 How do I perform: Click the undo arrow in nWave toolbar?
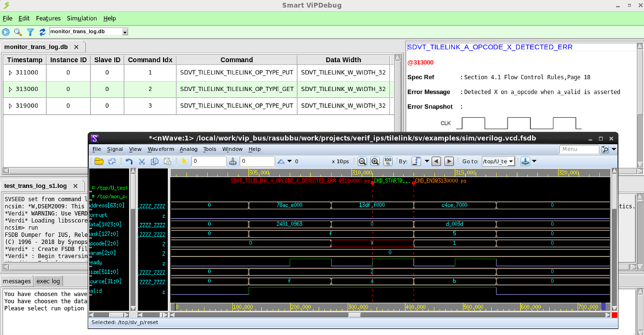click(x=129, y=161)
